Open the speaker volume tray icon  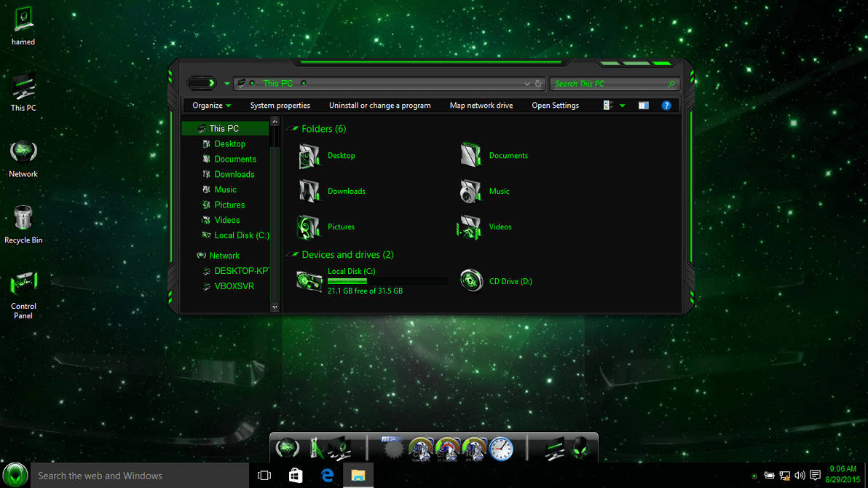tap(800, 475)
